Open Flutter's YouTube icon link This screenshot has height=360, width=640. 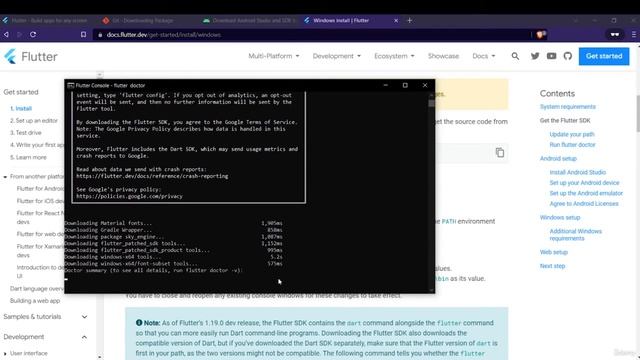coord(551,56)
